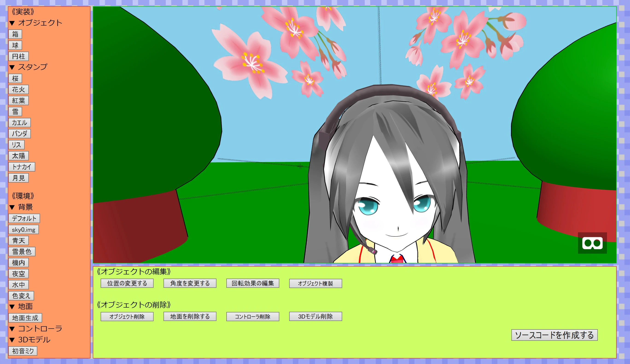Apply the カエル stamp
Screen dimensions: 630x364
[20, 123]
